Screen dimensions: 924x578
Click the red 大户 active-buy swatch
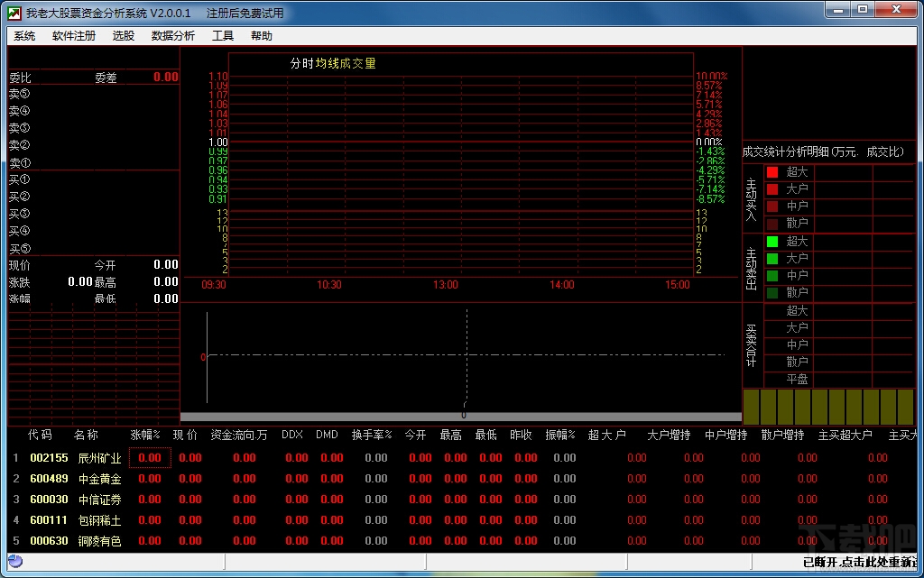coord(772,189)
